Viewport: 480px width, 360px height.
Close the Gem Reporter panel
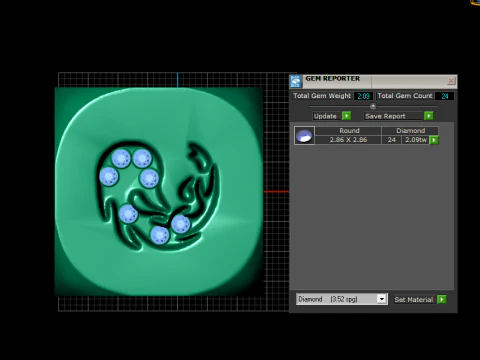(x=451, y=81)
